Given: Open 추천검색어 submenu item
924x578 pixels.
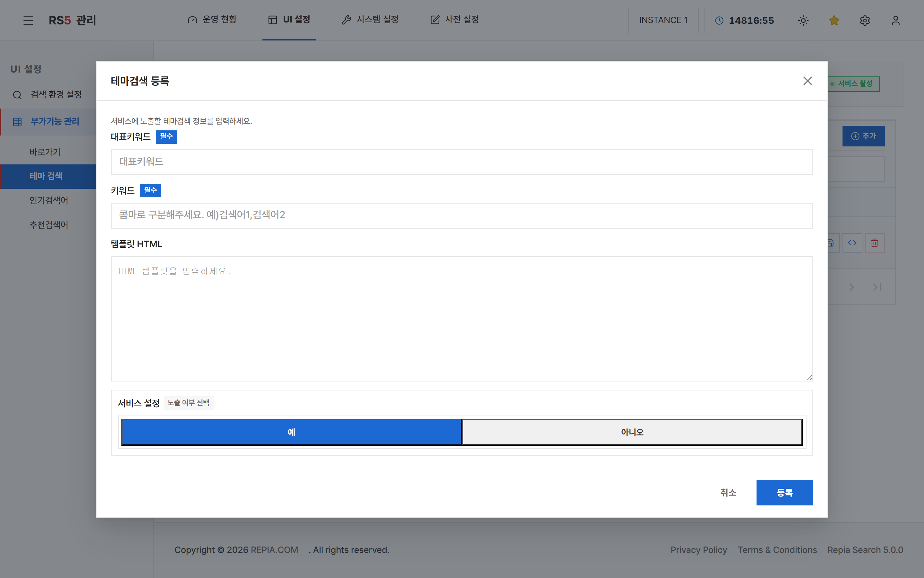Looking at the screenshot, I should tap(49, 225).
